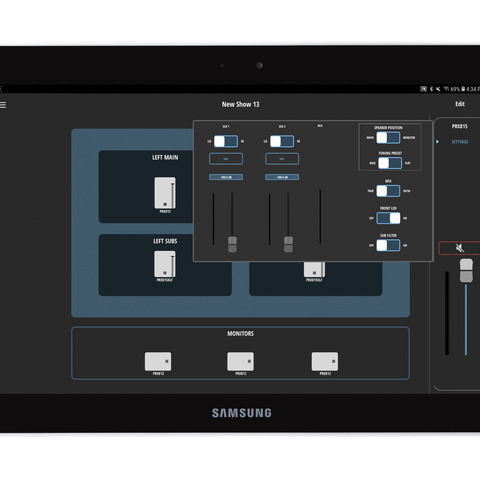Switch the Front LED toggle
Image resolution: width=480 pixels, height=480 pixels.
click(388, 218)
